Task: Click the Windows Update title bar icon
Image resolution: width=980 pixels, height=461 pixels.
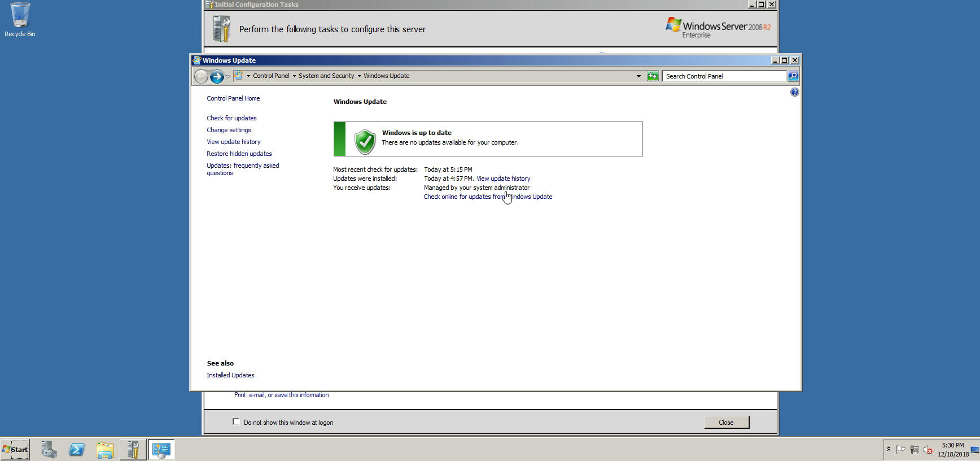Action: (196, 60)
